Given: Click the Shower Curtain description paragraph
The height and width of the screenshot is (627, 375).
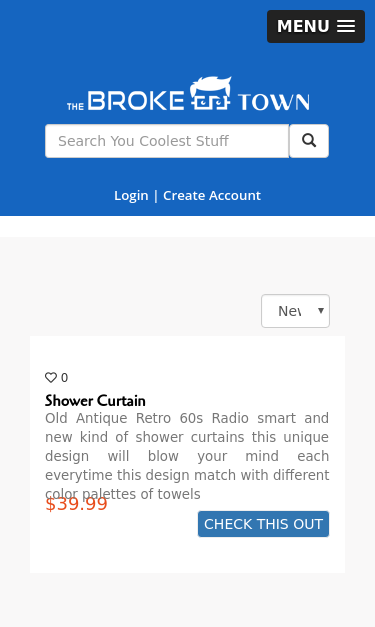Looking at the screenshot, I should [x=187, y=456].
